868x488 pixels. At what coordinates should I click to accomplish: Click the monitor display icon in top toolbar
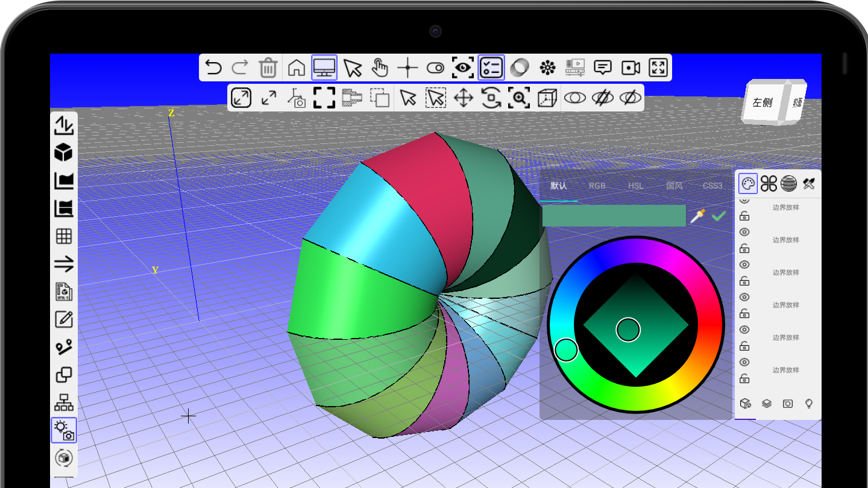click(324, 67)
